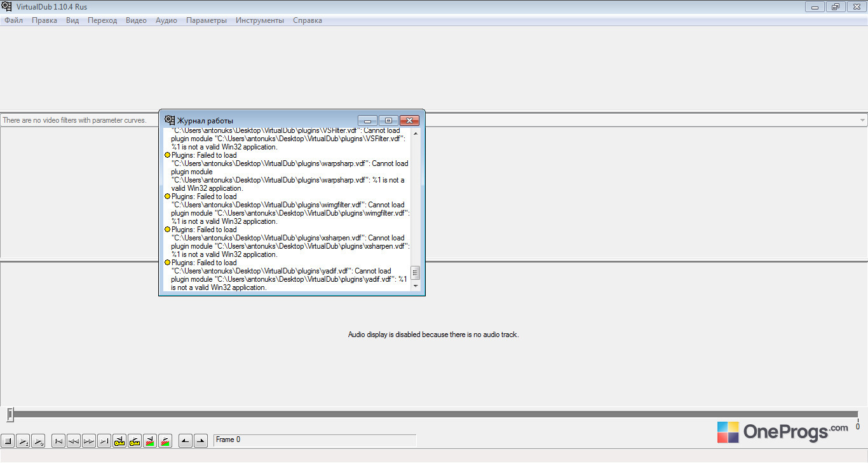Viewport: 868px width, 463px height.
Task: Open the Правка menu
Action: [44, 20]
